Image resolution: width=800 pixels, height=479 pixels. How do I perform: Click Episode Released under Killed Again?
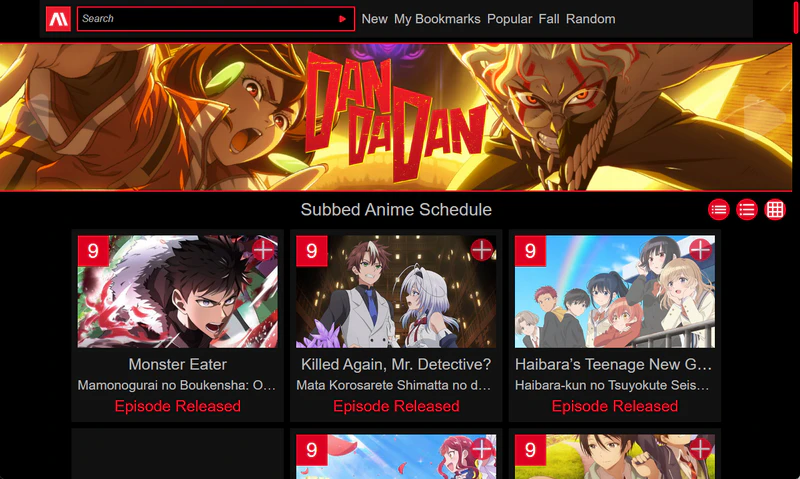click(396, 406)
